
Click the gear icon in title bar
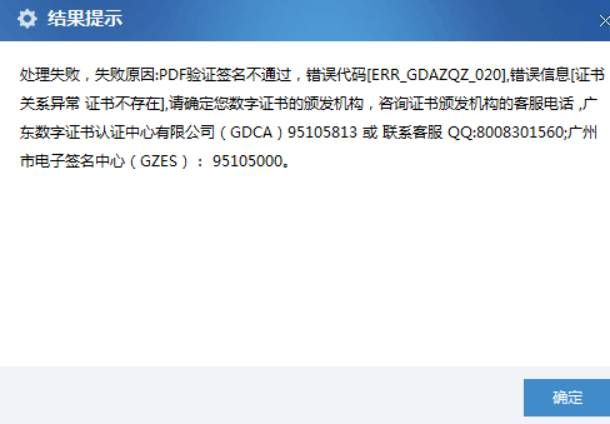point(27,19)
